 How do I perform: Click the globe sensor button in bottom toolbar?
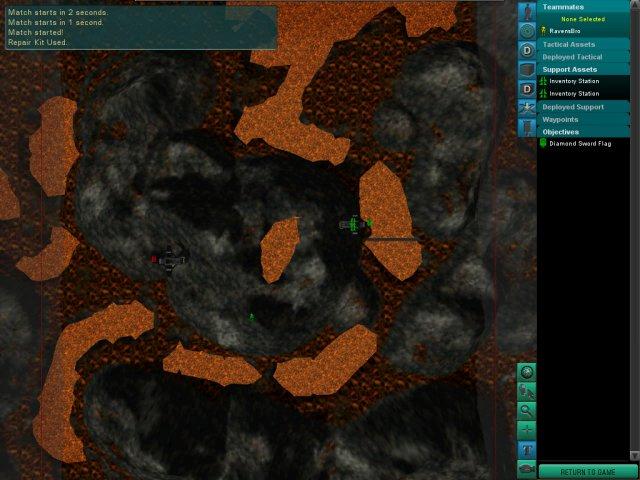527,372
